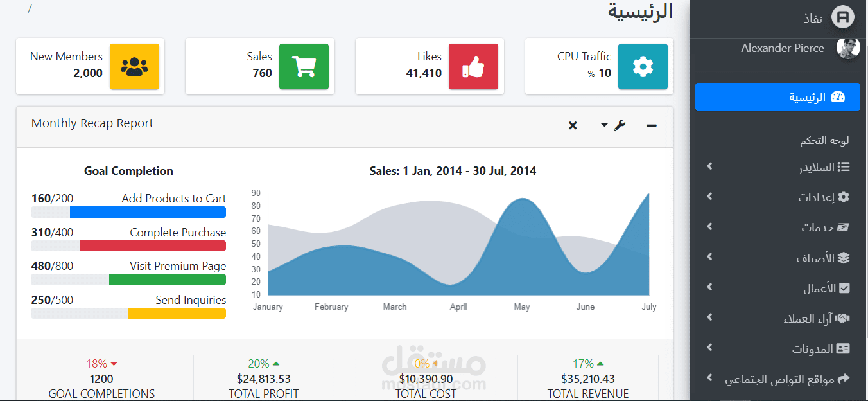Click the yellow Send Inquiries progress bar
Viewport: 868px width, 401px height.
pos(177,313)
